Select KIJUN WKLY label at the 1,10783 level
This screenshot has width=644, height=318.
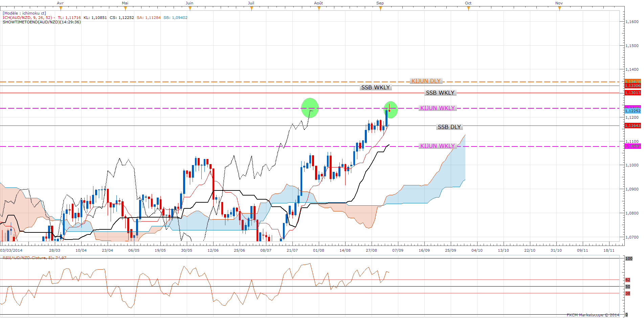pyautogui.click(x=437, y=146)
